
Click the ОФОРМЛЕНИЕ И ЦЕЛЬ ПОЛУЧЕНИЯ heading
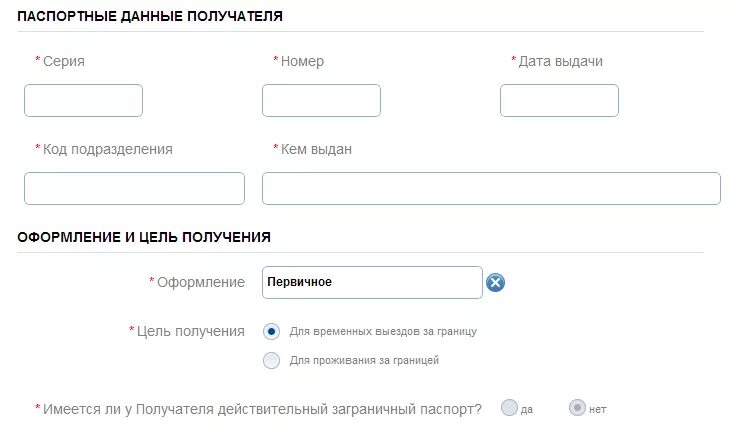144,237
